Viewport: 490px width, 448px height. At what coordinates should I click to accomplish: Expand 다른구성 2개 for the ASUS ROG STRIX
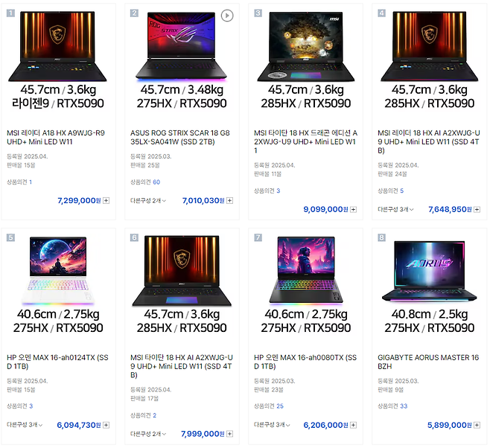148,200
